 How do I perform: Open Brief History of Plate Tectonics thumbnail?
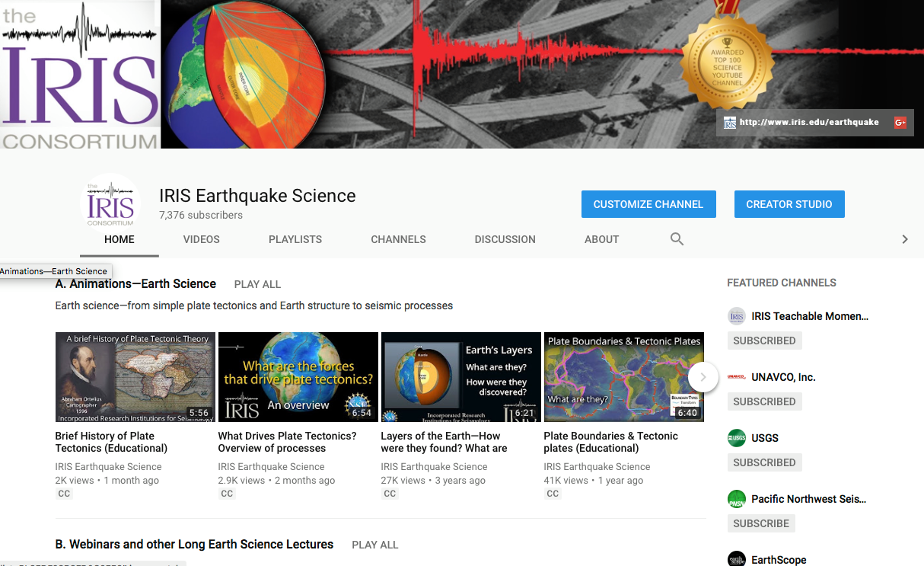tap(135, 377)
